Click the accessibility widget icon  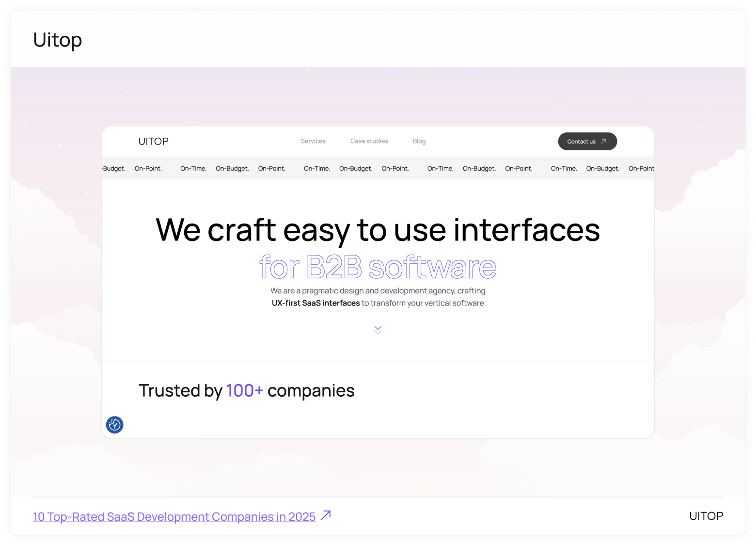[x=115, y=425]
